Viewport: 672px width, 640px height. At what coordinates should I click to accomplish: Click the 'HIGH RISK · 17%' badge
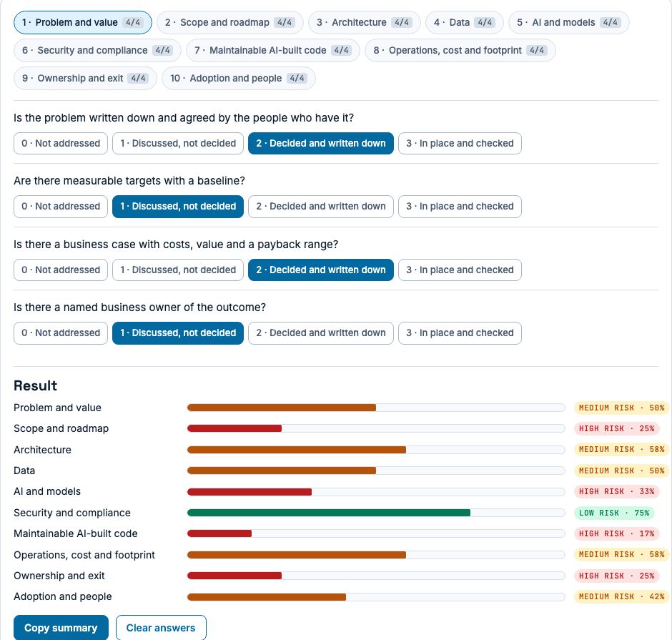coord(616,533)
